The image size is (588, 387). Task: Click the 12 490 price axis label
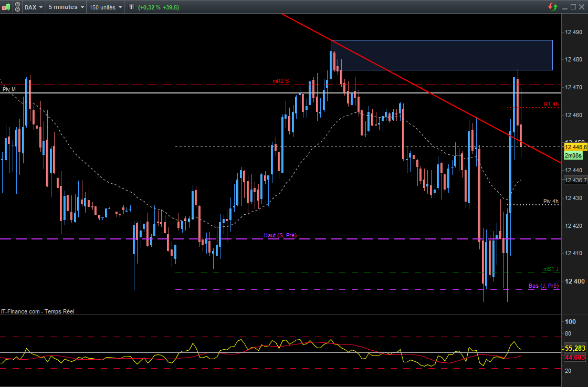pyautogui.click(x=574, y=32)
